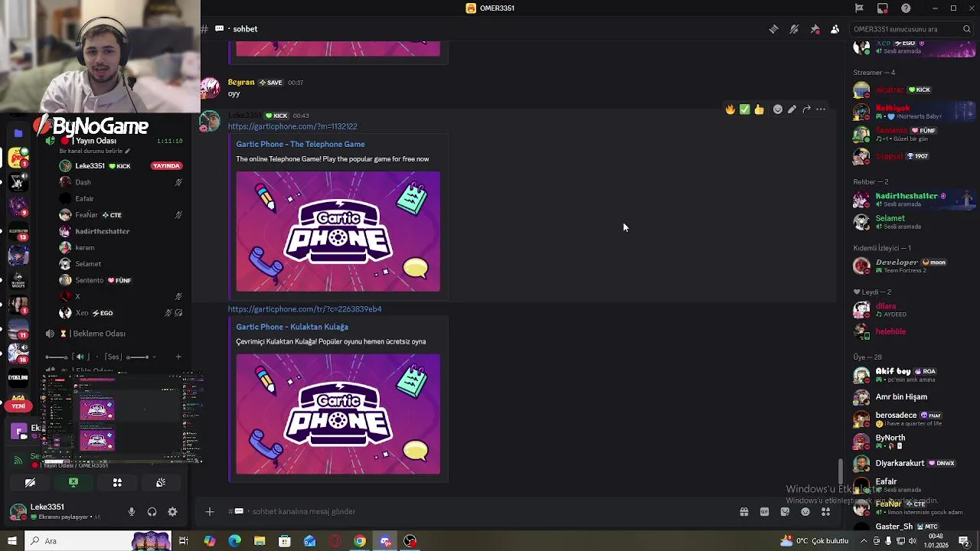980x551 pixels.
Task: Open the flag checkpoint icon in title bar
Action: pos(859,8)
